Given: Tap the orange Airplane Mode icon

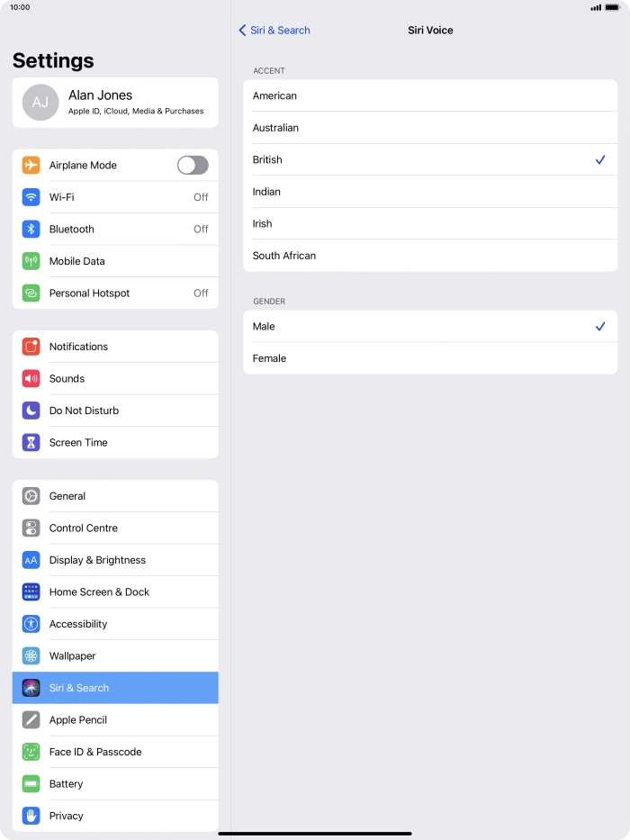Looking at the screenshot, I should pyautogui.click(x=31, y=165).
